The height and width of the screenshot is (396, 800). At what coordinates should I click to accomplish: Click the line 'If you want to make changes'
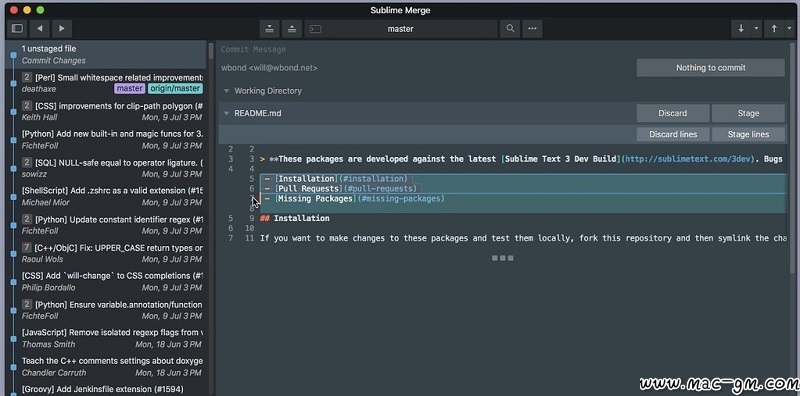(x=523, y=238)
